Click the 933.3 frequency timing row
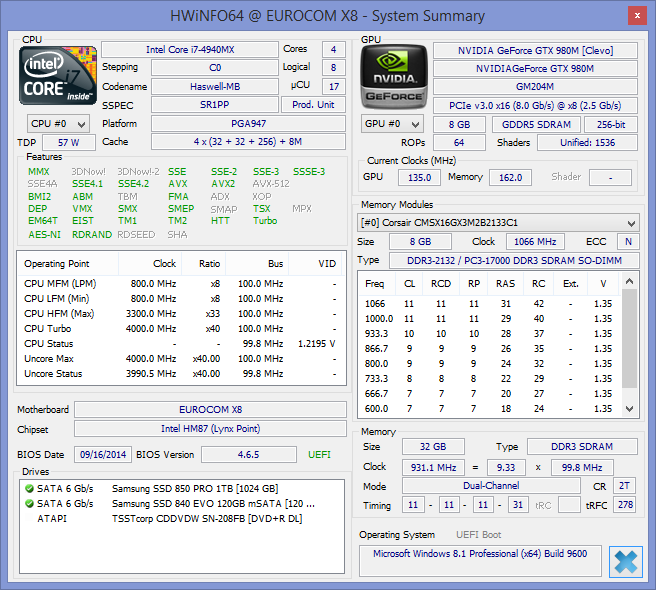Screen dimensions: 656x590 (x=489, y=333)
